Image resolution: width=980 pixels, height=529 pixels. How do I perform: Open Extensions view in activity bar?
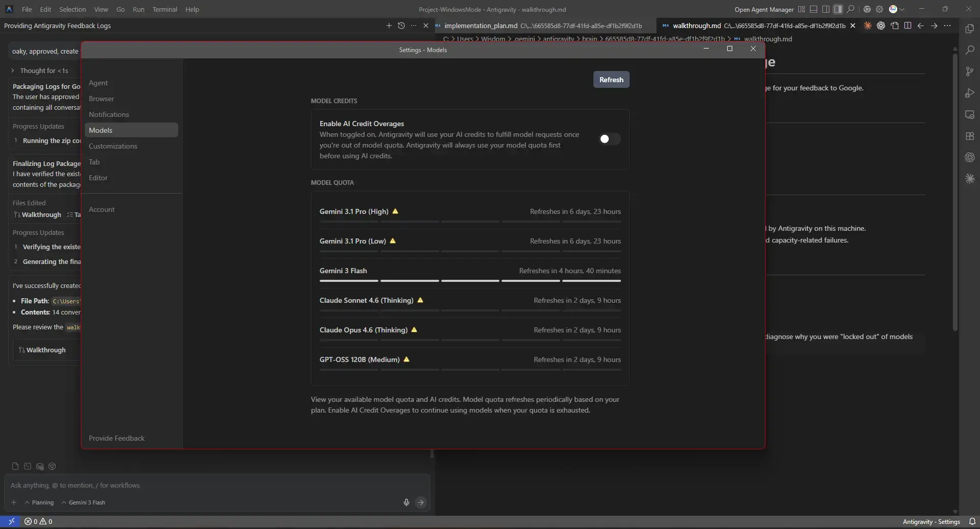click(969, 136)
